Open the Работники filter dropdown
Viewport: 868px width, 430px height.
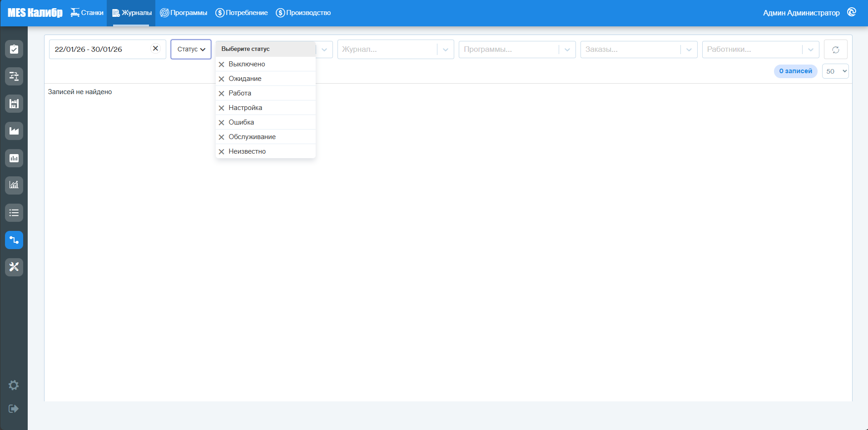point(761,50)
